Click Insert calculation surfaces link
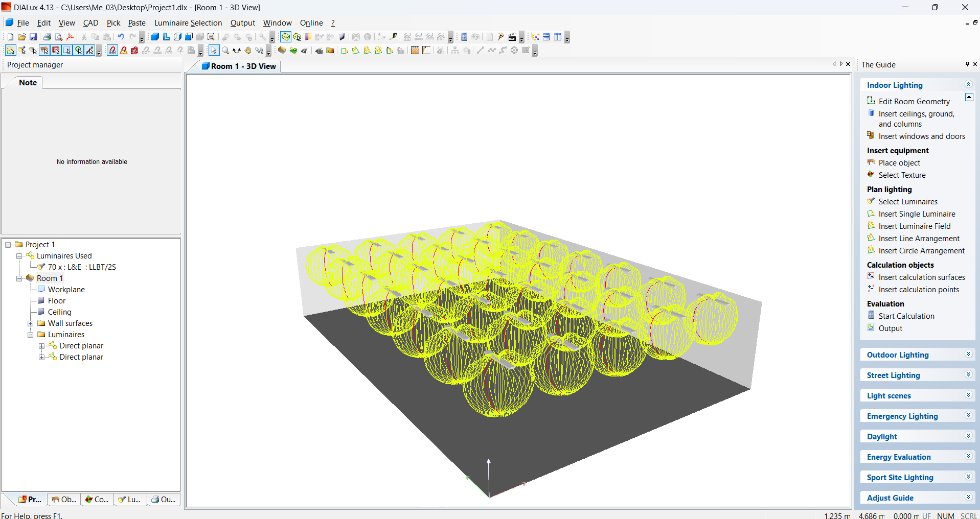Viewport: 980px width, 519px height. (922, 277)
